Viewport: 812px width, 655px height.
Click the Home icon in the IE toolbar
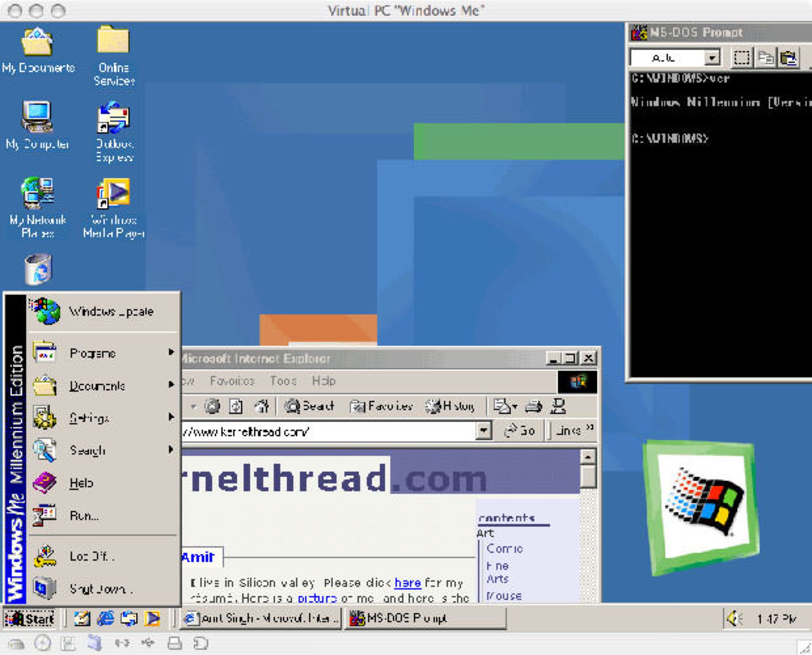[261, 406]
